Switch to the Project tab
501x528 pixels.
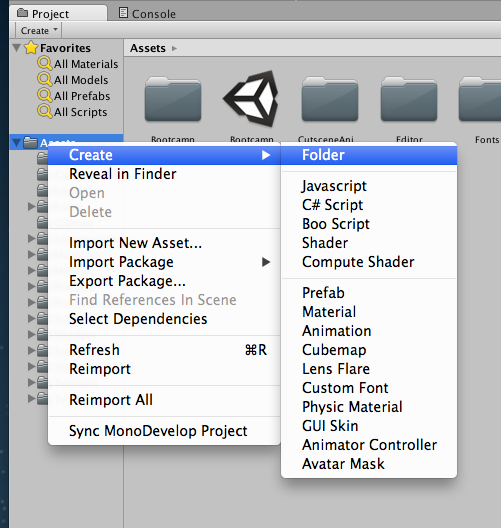pyautogui.click(x=58, y=13)
